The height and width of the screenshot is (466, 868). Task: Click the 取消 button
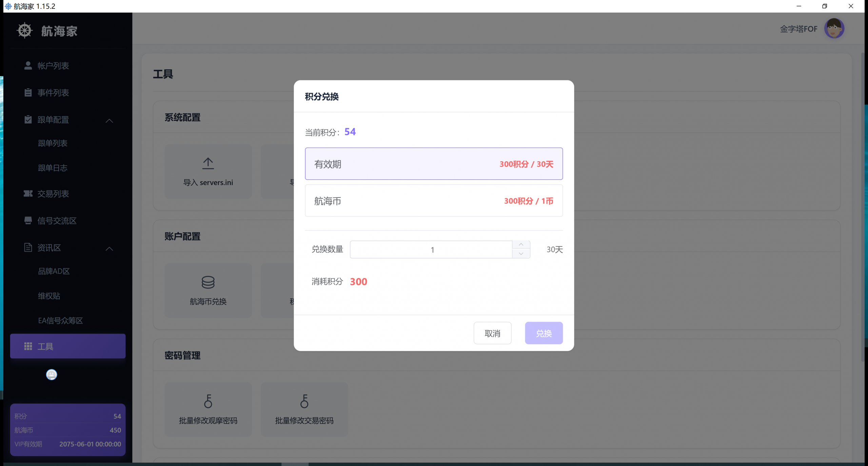(x=492, y=333)
